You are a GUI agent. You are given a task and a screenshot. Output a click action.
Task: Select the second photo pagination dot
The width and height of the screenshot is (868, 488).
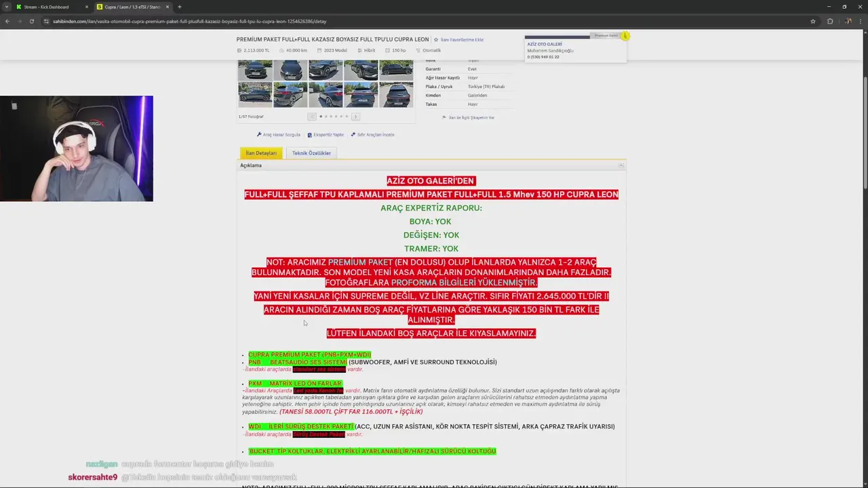325,117
